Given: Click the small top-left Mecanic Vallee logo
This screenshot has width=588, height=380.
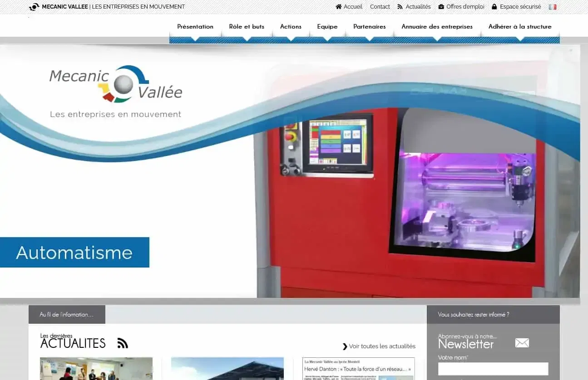Looking at the screenshot, I should pos(34,7).
